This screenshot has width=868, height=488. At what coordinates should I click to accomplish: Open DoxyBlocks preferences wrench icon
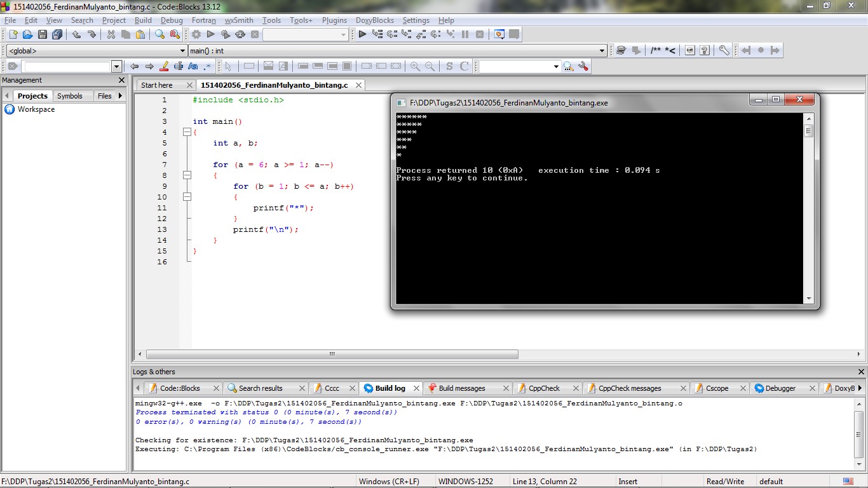point(724,50)
